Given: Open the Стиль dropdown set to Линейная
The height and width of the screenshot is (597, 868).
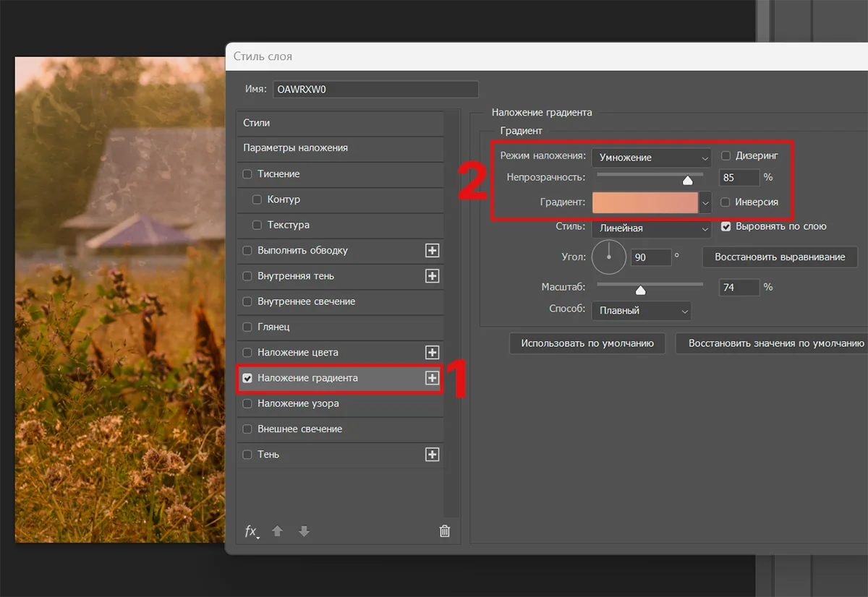Looking at the screenshot, I should pos(652,228).
